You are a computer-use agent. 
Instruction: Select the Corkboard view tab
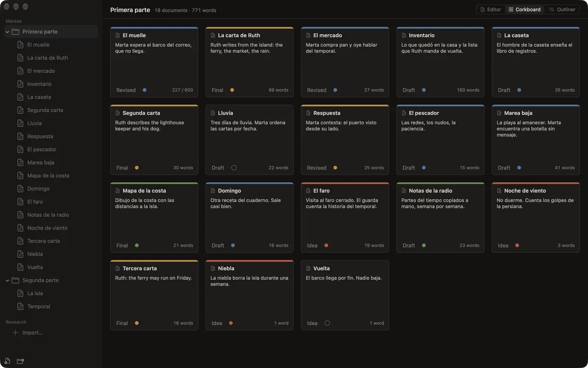pyautogui.click(x=524, y=9)
